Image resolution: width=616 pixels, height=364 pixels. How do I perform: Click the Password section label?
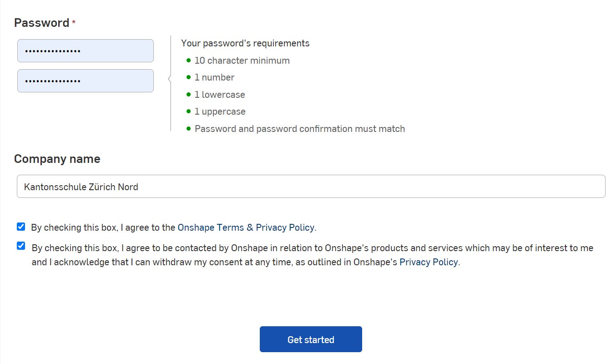[x=41, y=23]
